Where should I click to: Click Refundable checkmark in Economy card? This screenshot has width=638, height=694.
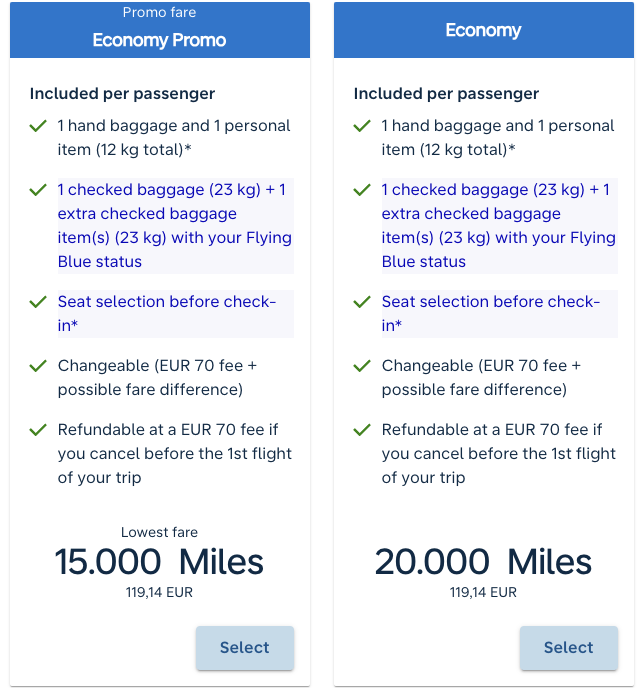point(363,430)
